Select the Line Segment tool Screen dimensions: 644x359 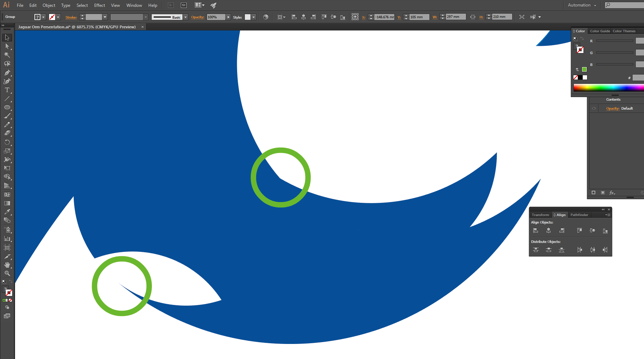pyautogui.click(x=7, y=99)
